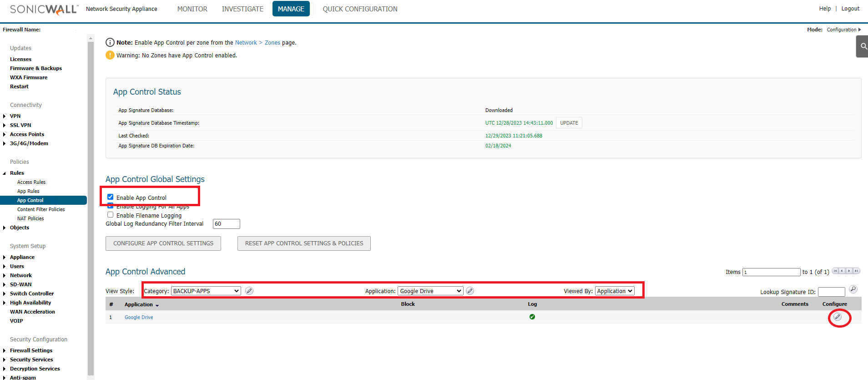
Task: Click the Global Log Redundancy Filter Interval field
Action: 226,224
